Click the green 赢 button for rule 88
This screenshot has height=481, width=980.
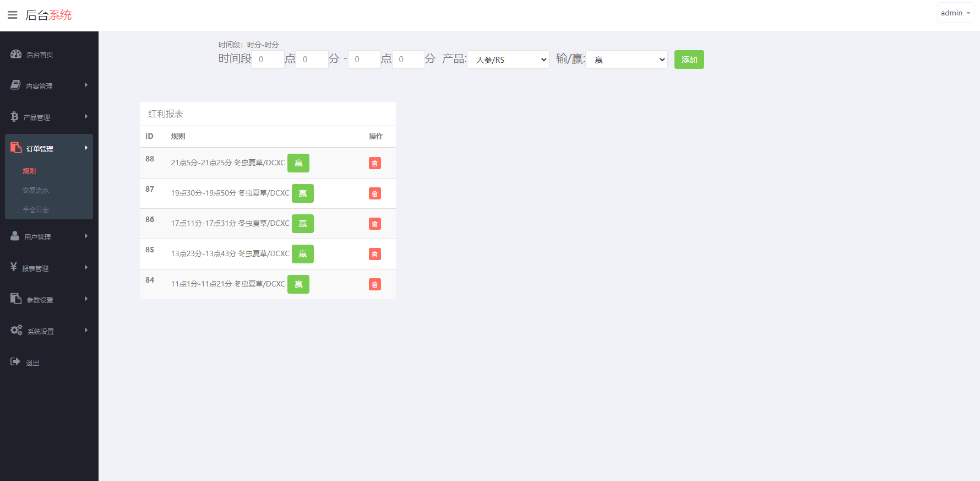point(298,163)
